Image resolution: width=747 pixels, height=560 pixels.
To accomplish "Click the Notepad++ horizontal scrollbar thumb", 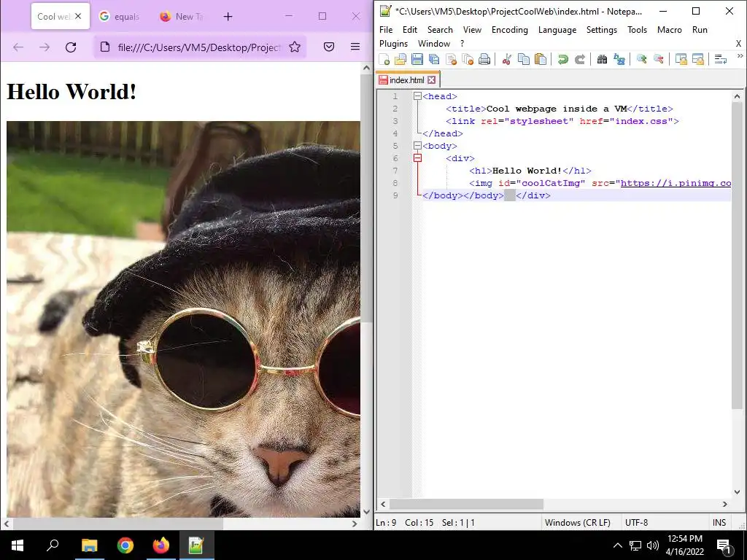I will (x=466, y=504).
